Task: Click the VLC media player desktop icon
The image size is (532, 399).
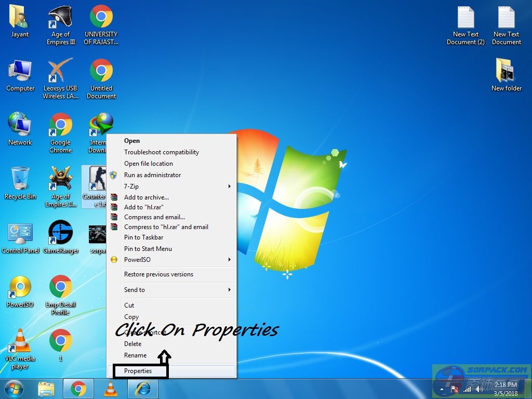Action: (x=20, y=346)
